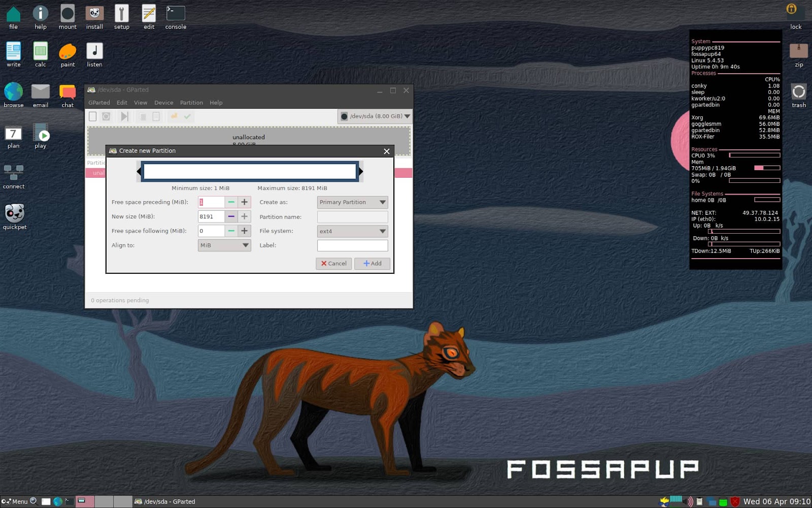Open the Align to MiB dropdown
812x508 pixels.
[224, 245]
